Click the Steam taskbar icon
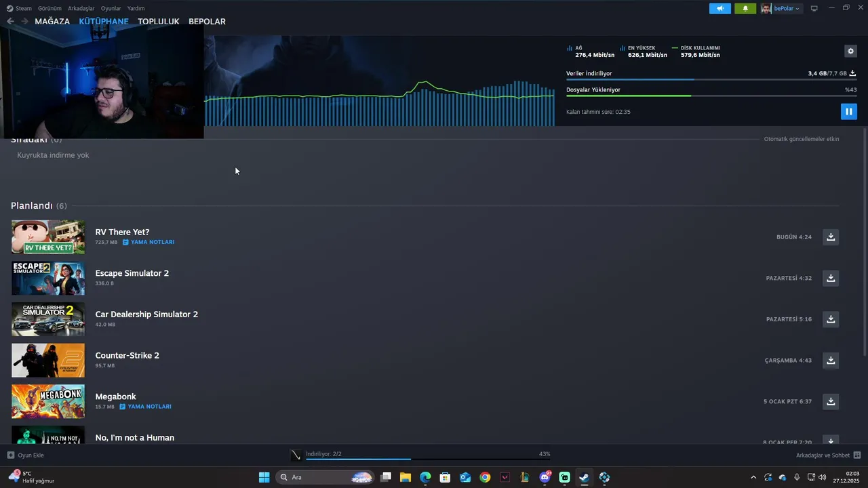 (x=584, y=477)
